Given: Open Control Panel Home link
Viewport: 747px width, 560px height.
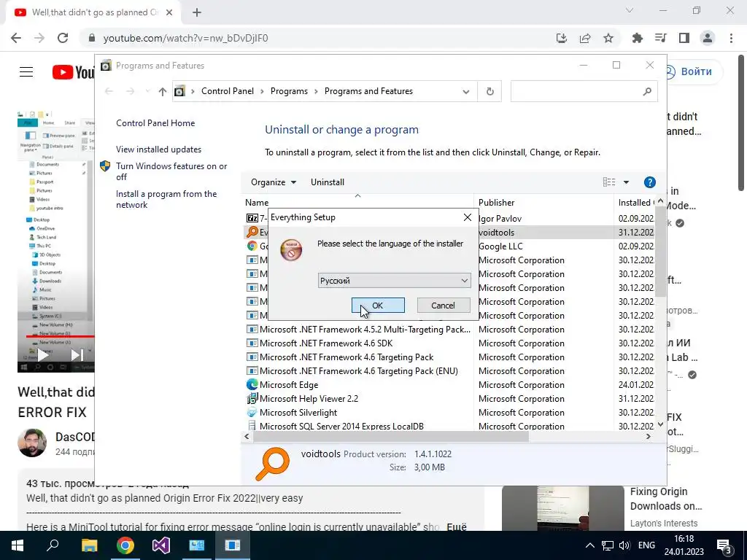Looking at the screenshot, I should click(155, 122).
